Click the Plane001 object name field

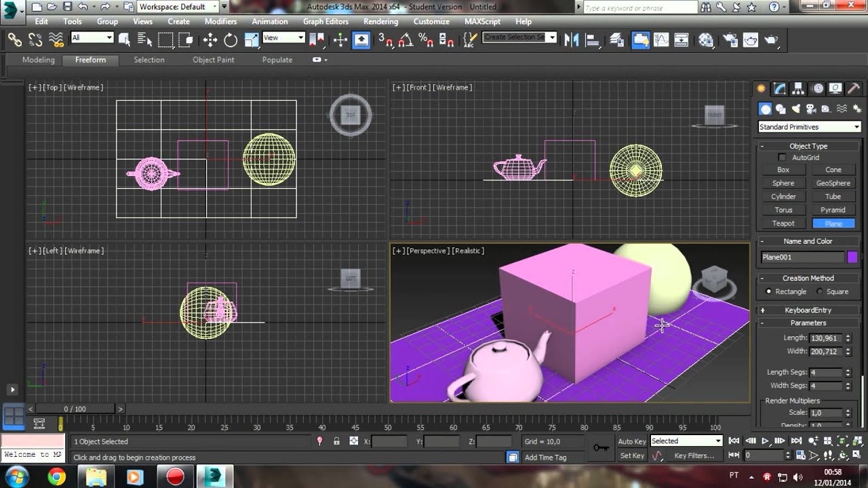tap(802, 257)
